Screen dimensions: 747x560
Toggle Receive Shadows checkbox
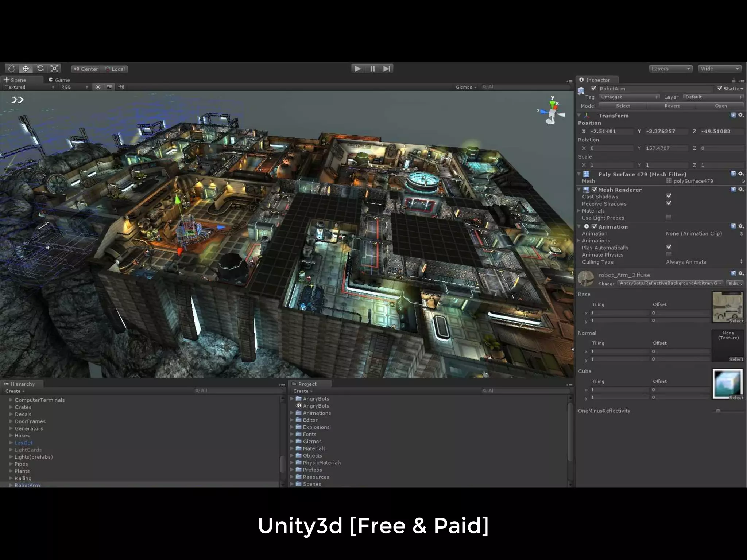(669, 203)
